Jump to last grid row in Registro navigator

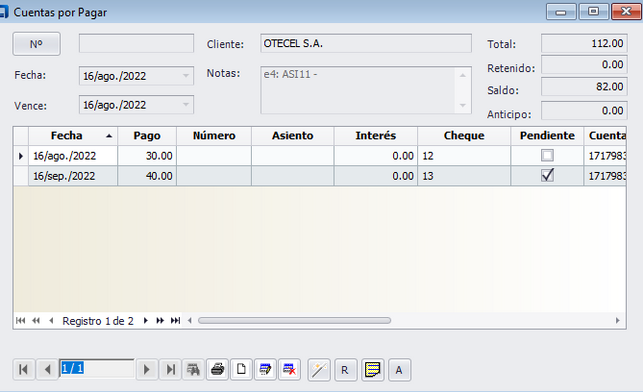pos(175,321)
